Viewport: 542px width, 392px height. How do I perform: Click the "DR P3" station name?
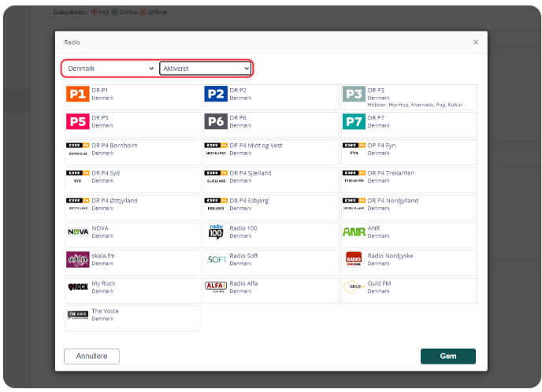click(376, 91)
